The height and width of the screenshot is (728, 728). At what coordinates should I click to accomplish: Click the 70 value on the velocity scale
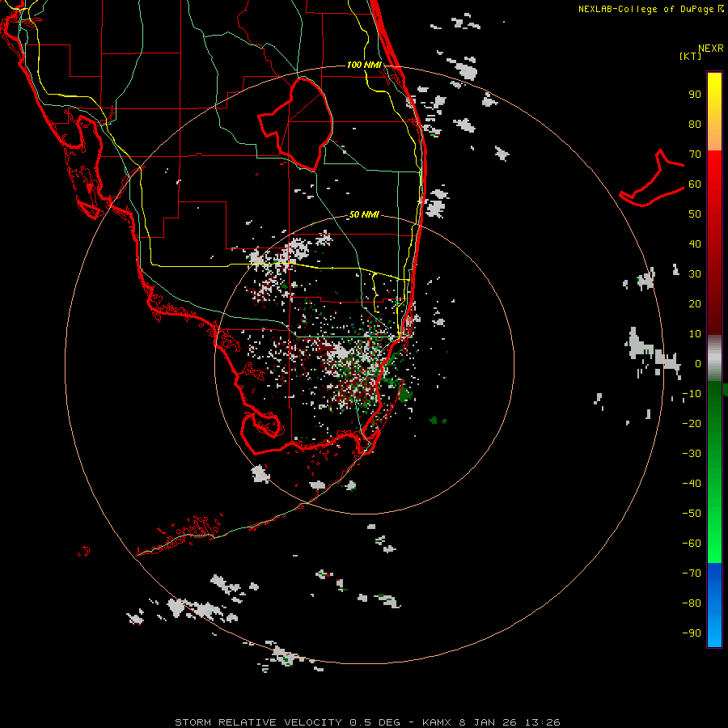click(695, 154)
